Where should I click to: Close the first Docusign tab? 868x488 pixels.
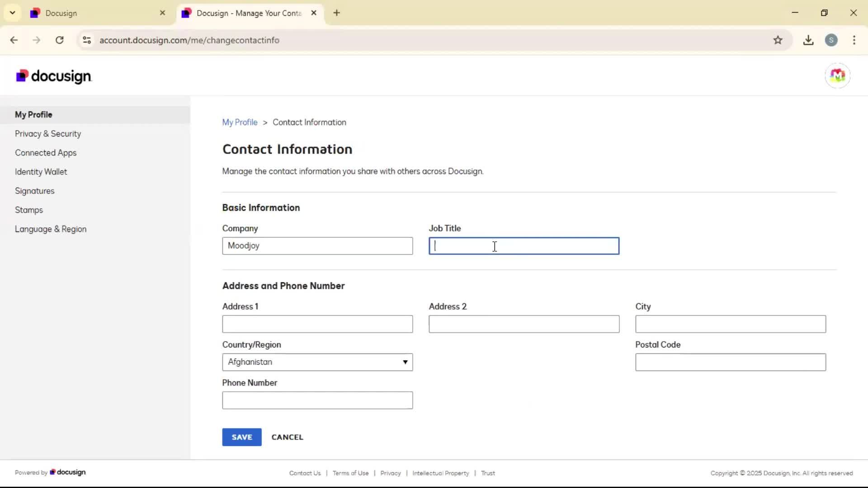[x=162, y=13]
